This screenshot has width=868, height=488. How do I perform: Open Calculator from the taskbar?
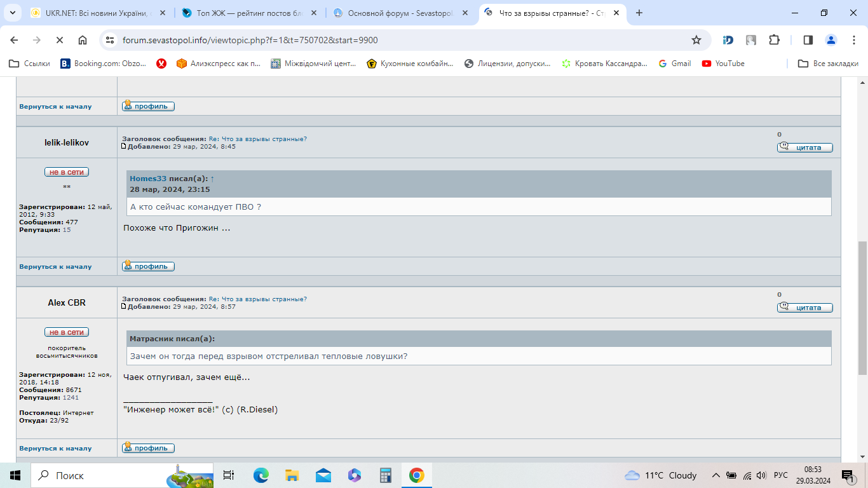pos(385,475)
